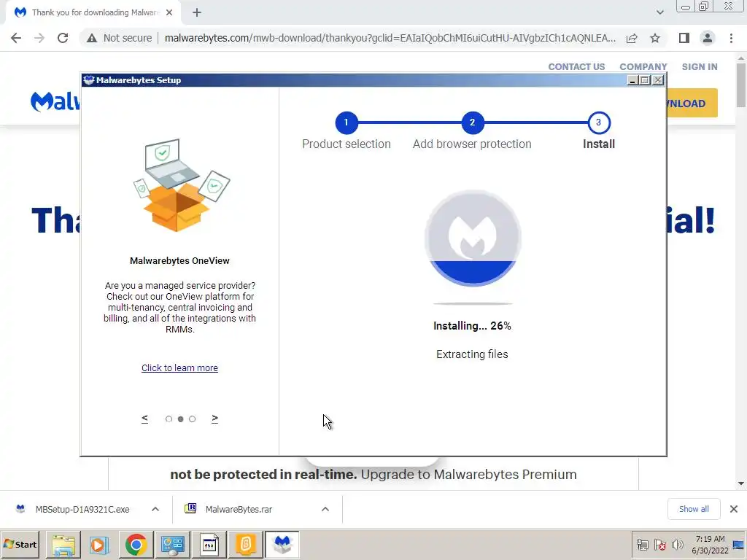
Task: Click step 2 Add browser protection circle
Action: click(x=472, y=122)
